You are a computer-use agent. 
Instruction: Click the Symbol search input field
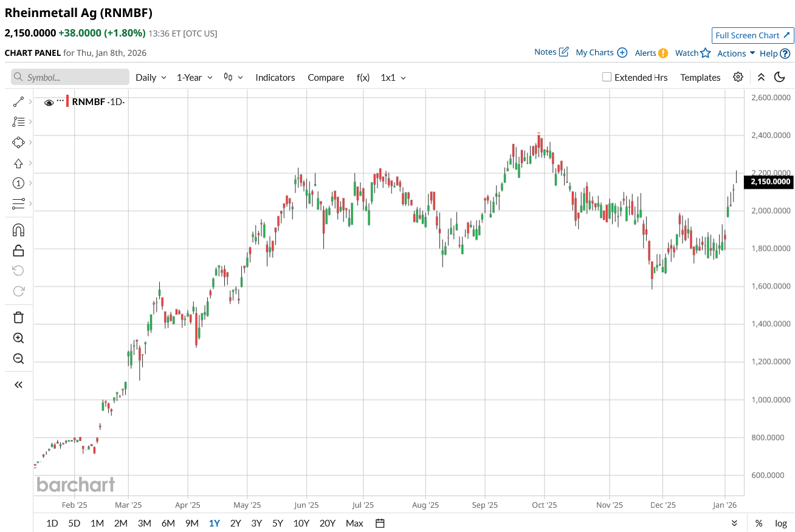(71, 77)
